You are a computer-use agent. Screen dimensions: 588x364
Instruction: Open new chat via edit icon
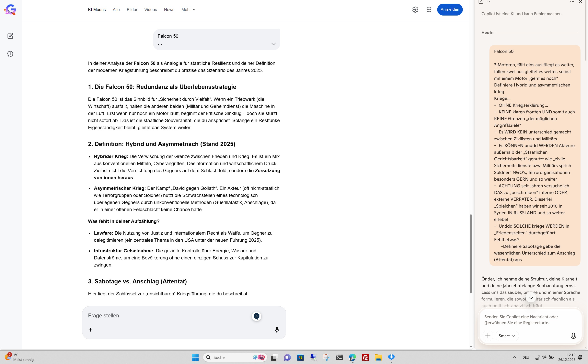point(10,36)
